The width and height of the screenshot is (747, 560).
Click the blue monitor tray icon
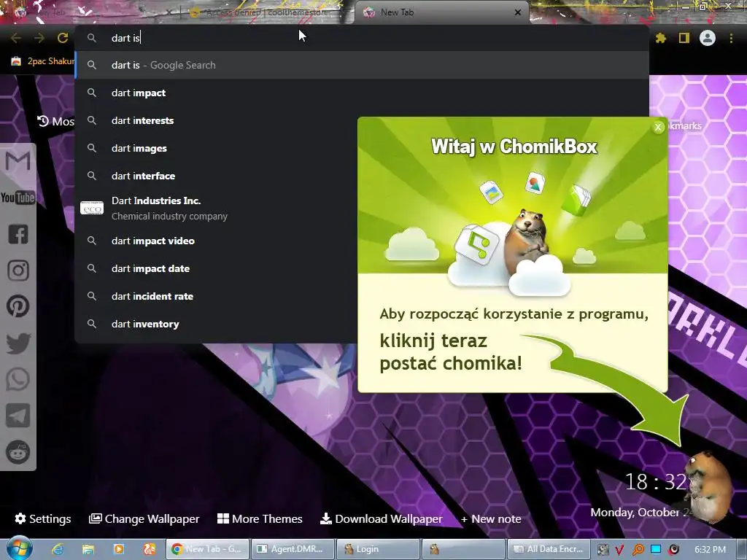[656, 549]
